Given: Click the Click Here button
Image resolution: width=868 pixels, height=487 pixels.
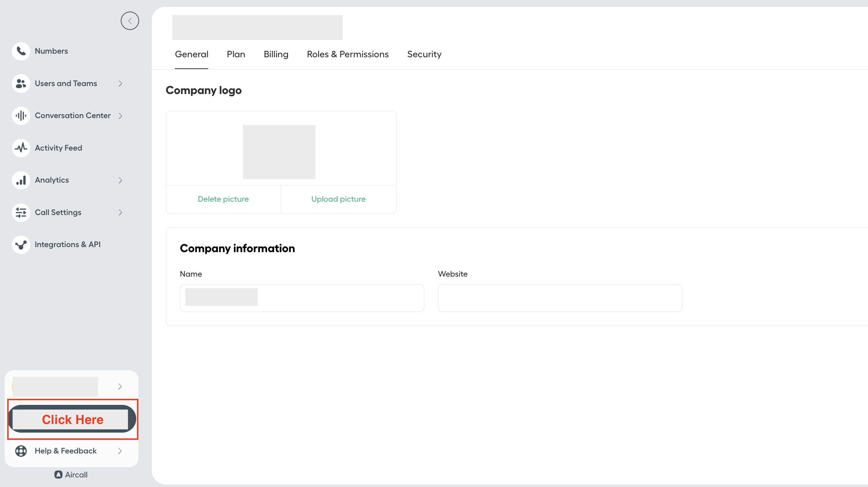Looking at the screenshot, I should (72, 419).
